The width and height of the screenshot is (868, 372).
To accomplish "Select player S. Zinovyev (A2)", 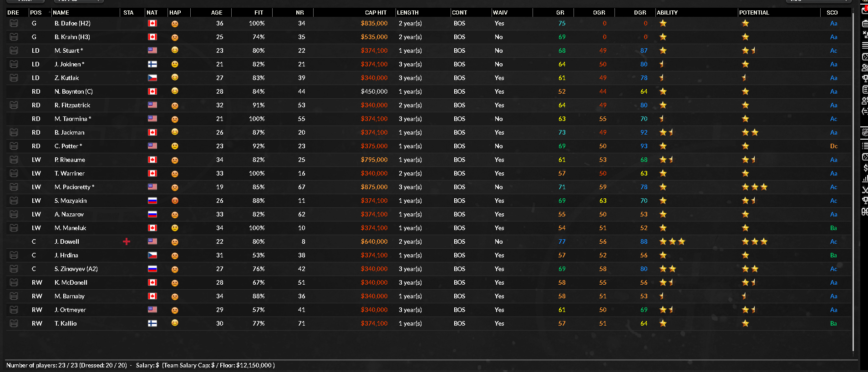I will 76,269.
